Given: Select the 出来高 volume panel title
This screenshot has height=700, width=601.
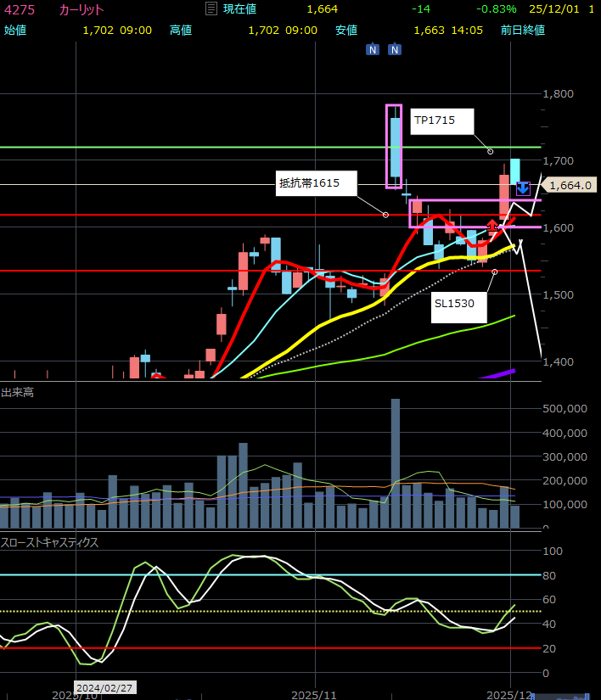Looking at the screenshot, I should pyautogui.click(x=17, y=393).
